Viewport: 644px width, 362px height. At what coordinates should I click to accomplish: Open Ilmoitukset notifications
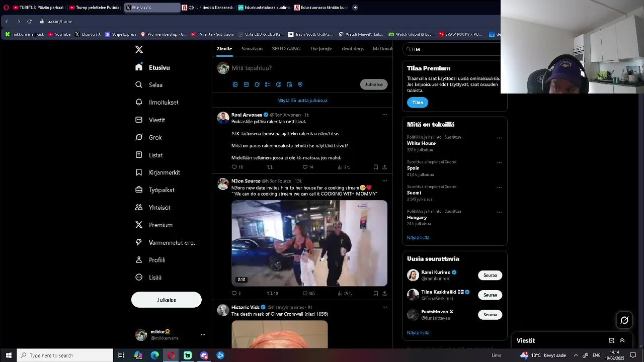(157, 102)
